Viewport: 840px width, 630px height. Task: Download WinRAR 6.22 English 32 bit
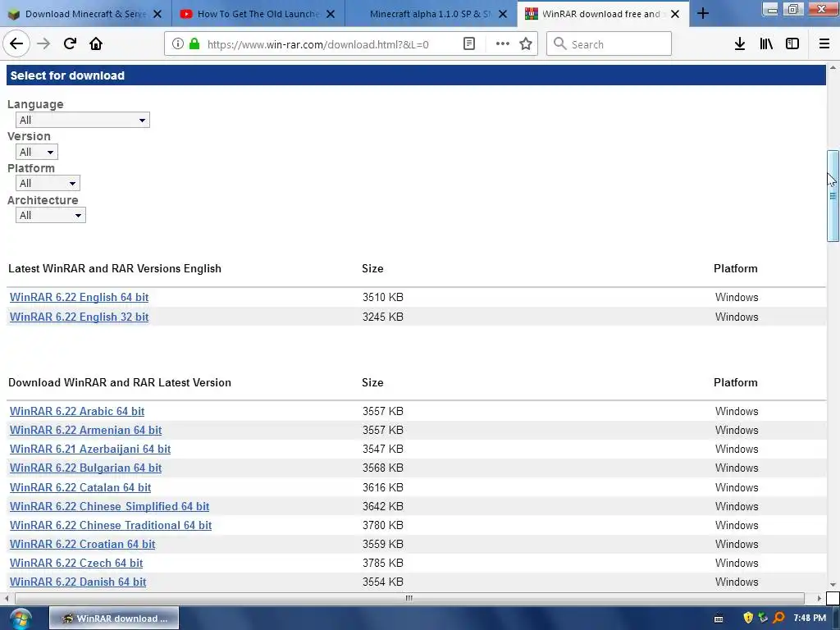tap(79, 317)
